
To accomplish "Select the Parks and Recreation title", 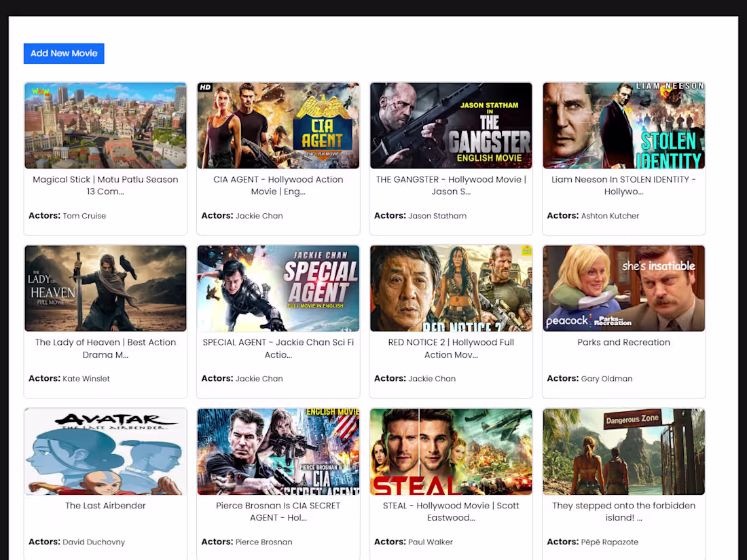I will (623, 342).
